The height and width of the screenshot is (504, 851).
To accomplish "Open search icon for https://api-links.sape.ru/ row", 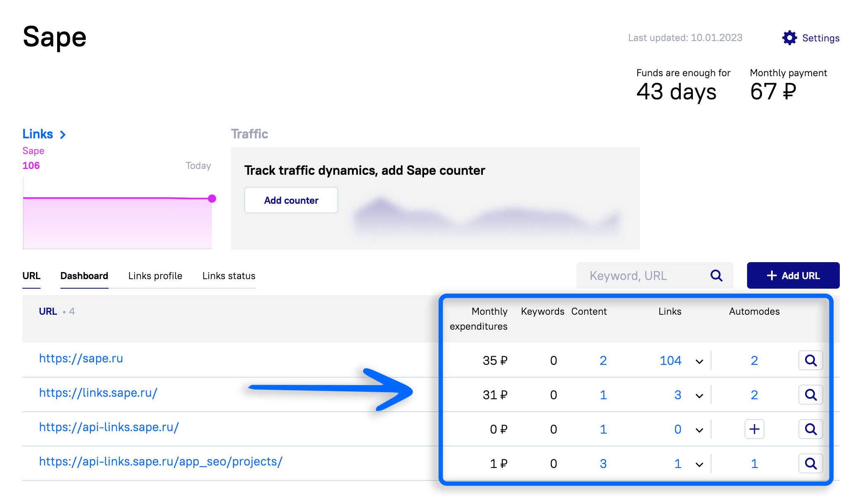I will point(810,429).
